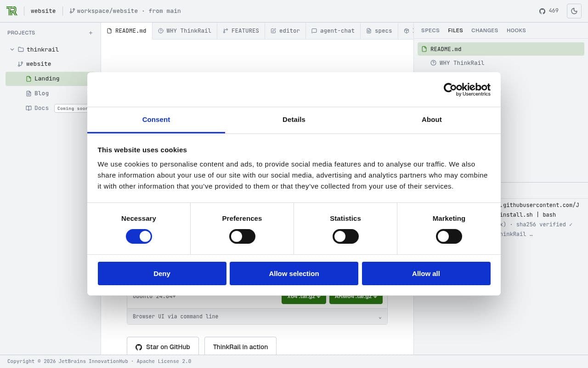Open the WHY ThinkRail editor tab
588x368 pixels.
[185, 31]
